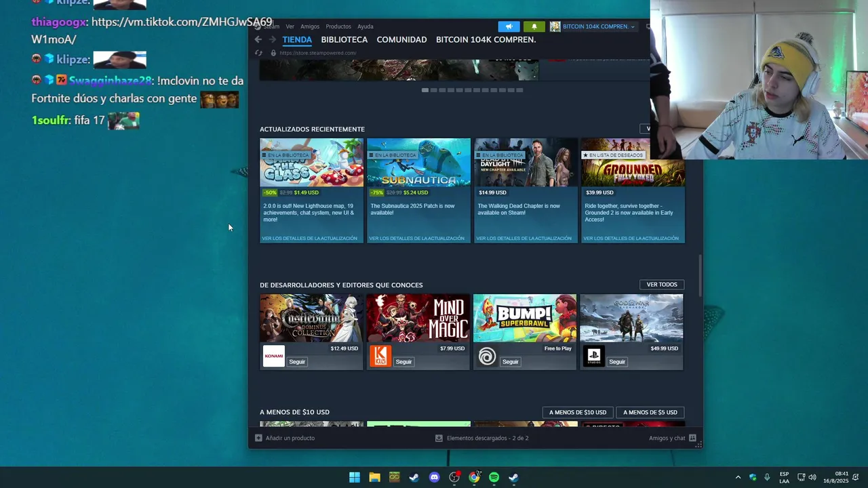Open the Bump! Superbrawl thumbnail
This screenshot has height=488, width=868.
point(525,318)
